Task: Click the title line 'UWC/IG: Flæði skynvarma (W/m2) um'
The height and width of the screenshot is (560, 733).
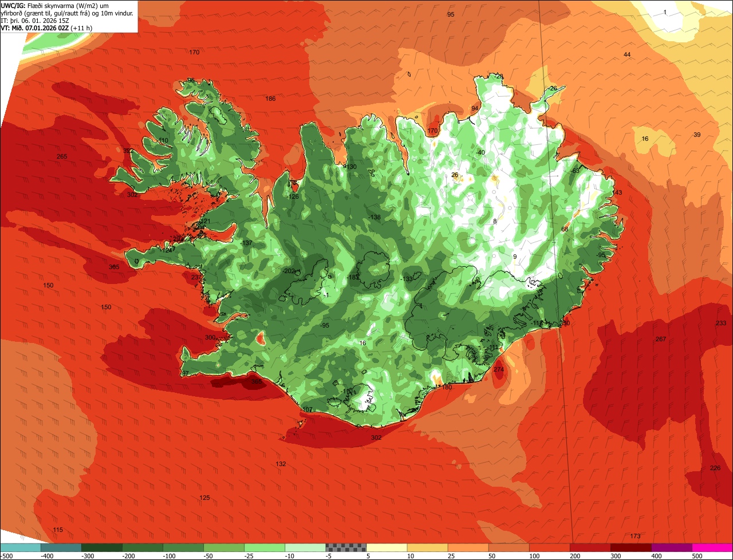Action: tap(55, 5)
